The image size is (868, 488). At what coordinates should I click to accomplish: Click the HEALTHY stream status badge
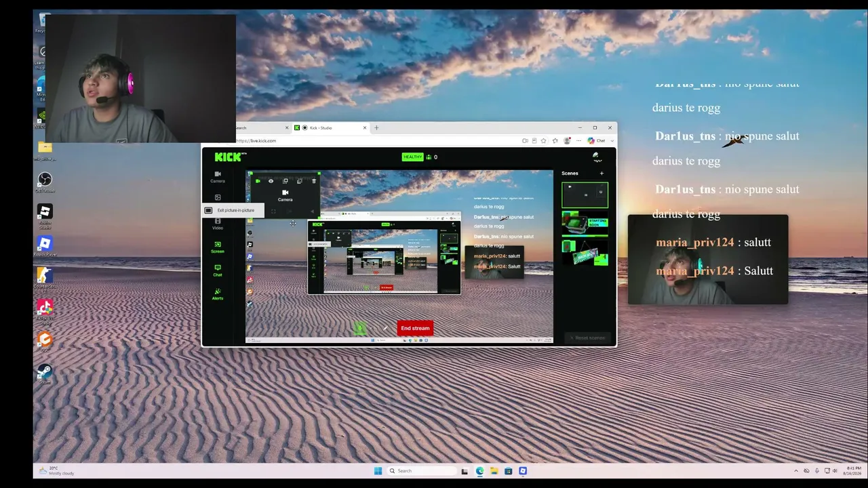(x=412, y=157)
